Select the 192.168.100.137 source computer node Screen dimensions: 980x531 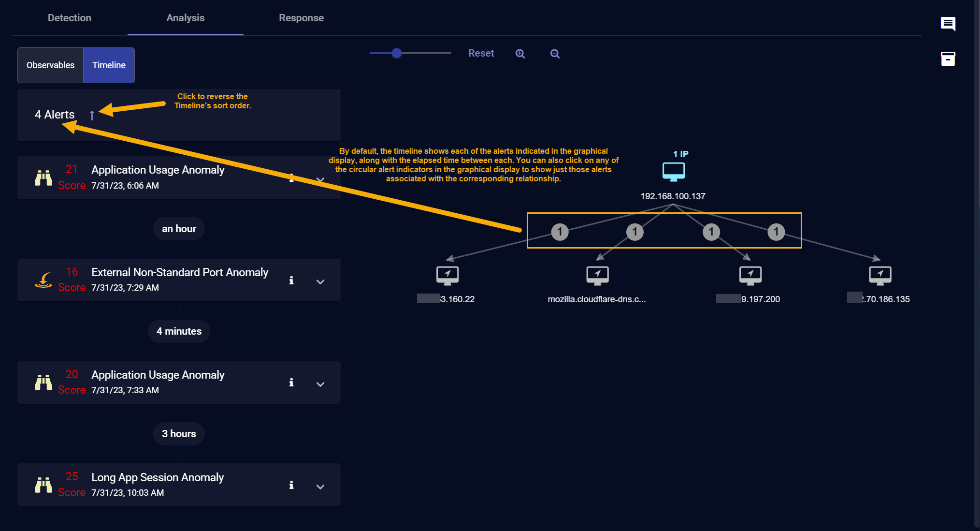click(673, 172)
